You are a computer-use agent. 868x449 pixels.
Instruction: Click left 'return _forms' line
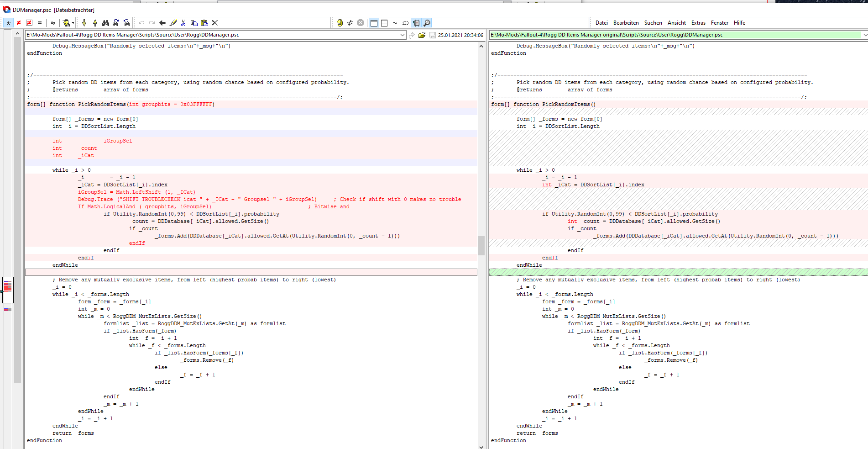[73, 433]
